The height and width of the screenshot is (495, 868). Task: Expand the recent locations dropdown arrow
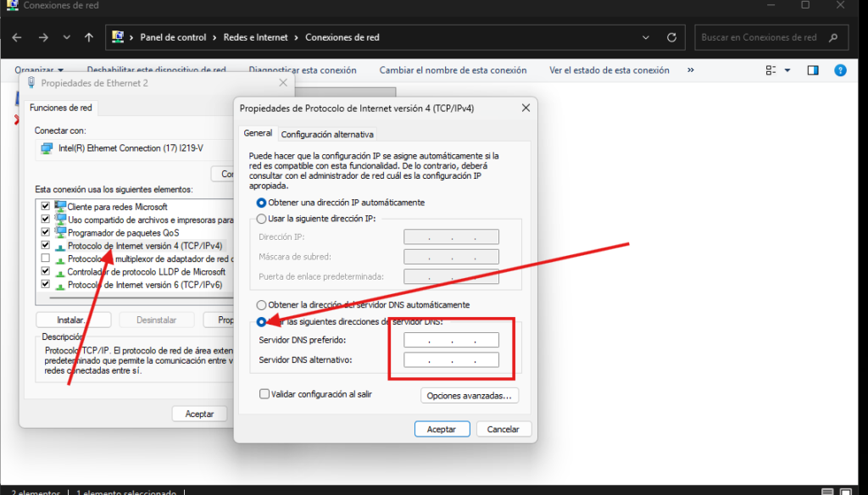coord(66,37)
